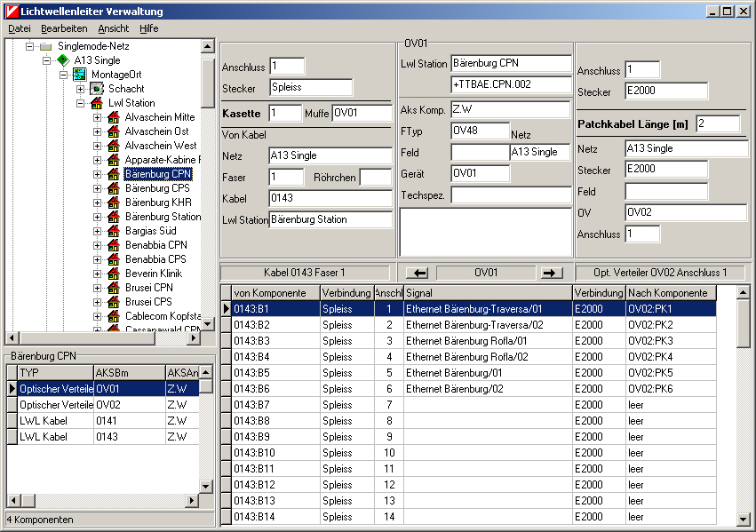The image size is (756, 532).
Task: Expand the Schacht tree node
Action: pyautogui.click(x=81, y=89)
